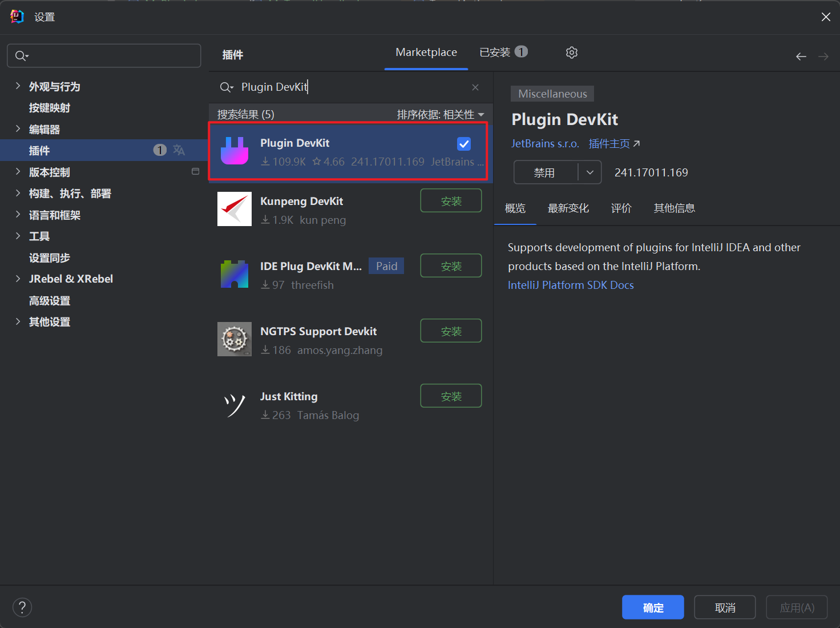840x628 pixels.
Task: Expand the 外观与行为 settings section
Action: [x=18, y=86]
